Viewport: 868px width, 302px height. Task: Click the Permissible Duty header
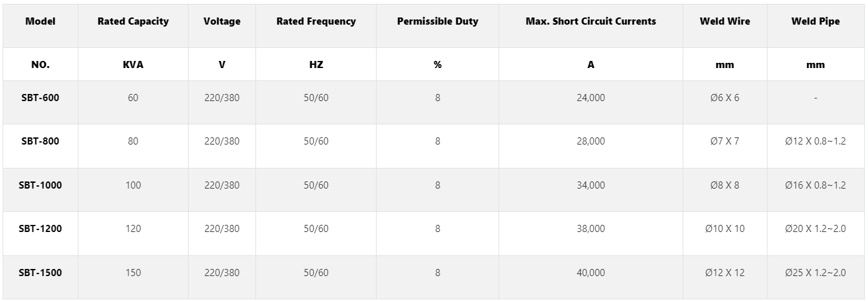coord(438,21)
